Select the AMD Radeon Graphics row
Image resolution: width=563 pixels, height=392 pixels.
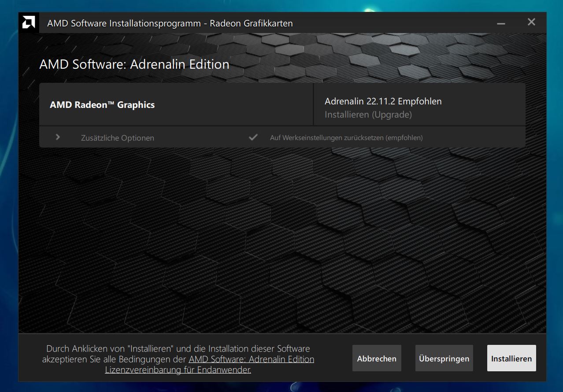click(176, 104)
